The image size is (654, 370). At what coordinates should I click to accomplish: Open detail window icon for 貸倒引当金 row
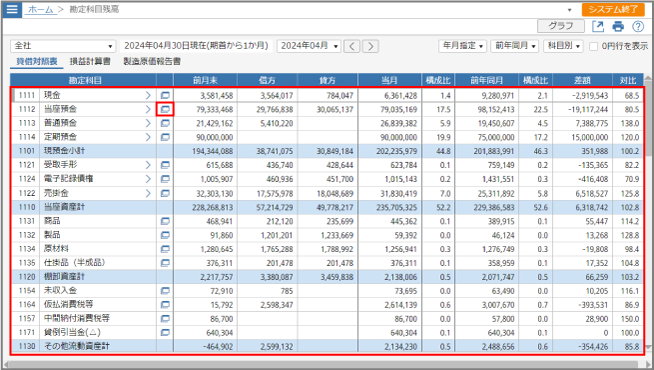click(x=165, y=333)
